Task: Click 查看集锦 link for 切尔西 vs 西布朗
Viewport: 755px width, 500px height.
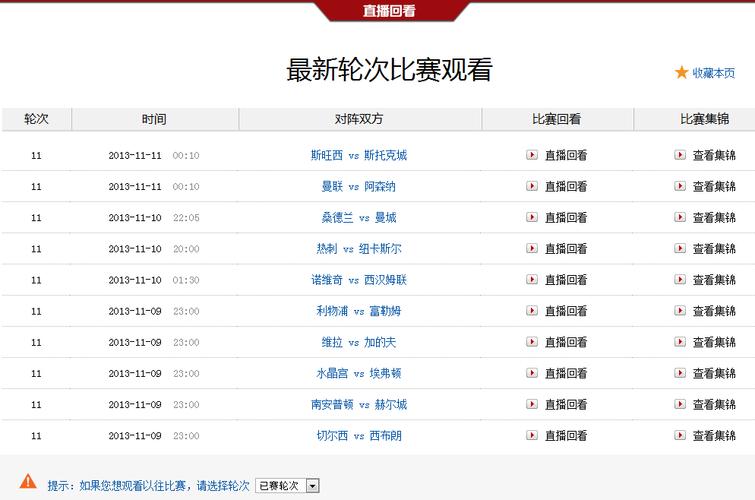Action: (714, 436)
